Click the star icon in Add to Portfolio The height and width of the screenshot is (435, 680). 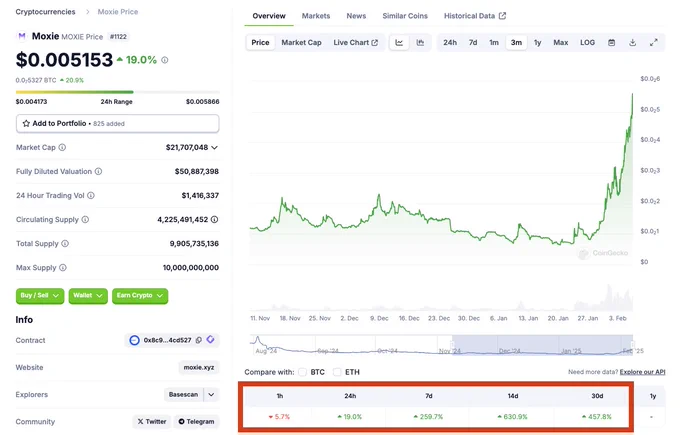pos(26,124)
